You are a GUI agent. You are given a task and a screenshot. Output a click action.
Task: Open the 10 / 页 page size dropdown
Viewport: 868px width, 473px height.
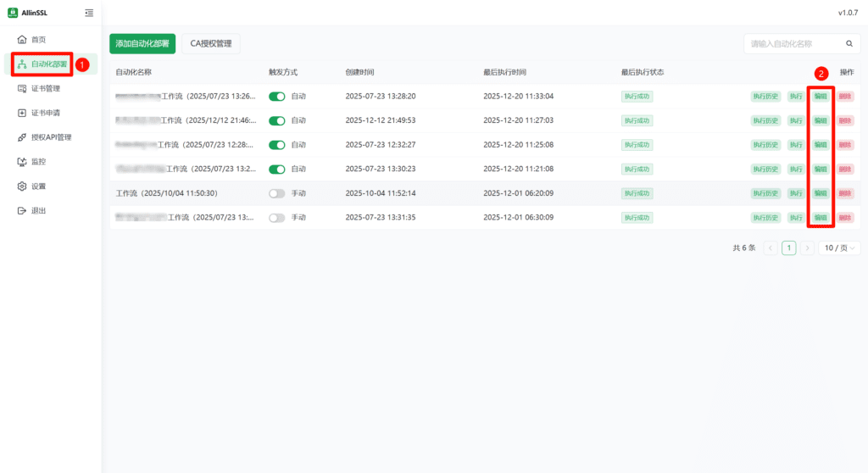838,248
